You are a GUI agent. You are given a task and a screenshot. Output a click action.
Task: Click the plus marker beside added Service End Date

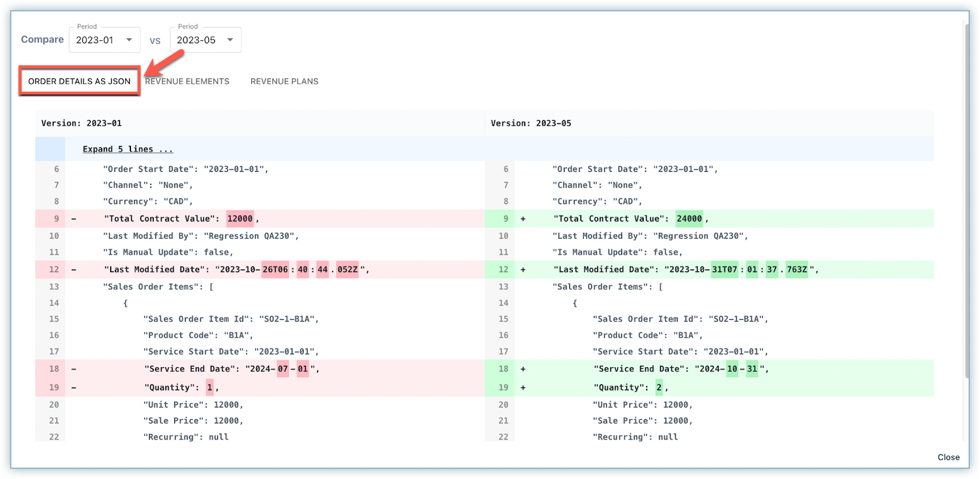click(523, 369)
